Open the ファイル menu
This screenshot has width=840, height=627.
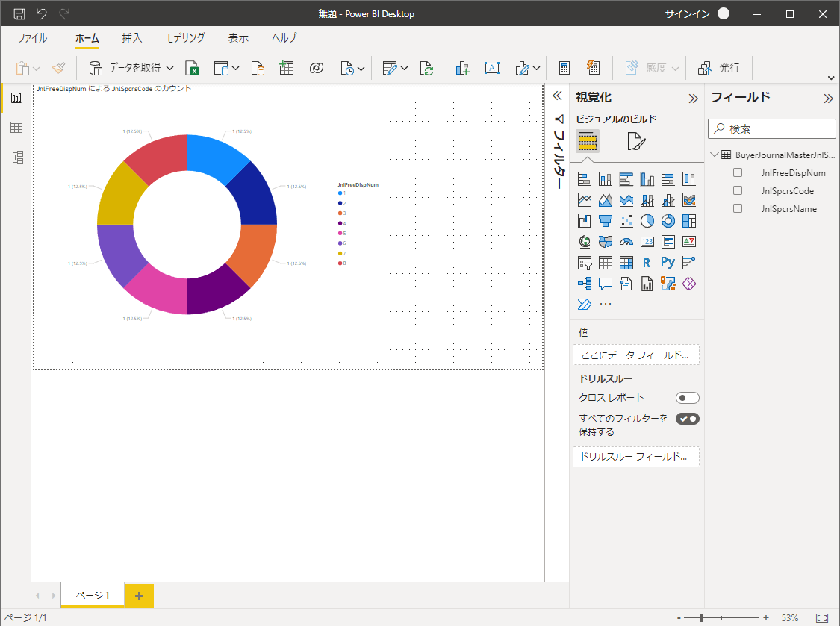click(x=32, y=38)
